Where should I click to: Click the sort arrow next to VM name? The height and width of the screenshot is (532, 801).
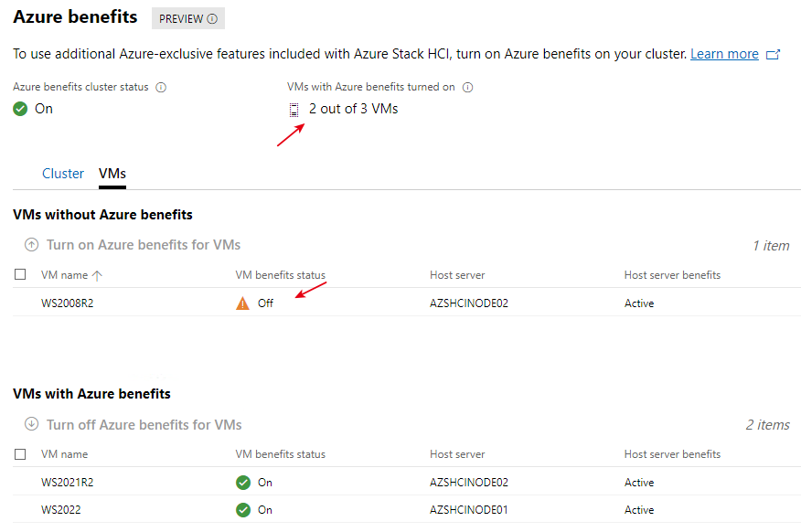click(x=97, y=276)
